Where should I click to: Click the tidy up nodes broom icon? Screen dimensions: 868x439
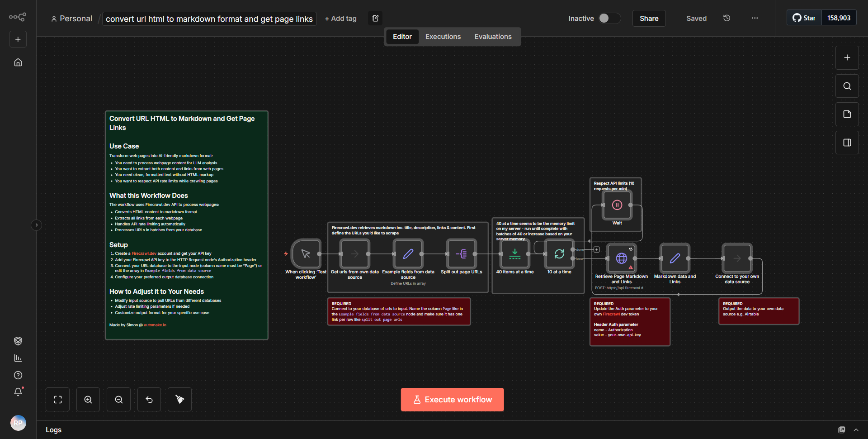[179, 399]
